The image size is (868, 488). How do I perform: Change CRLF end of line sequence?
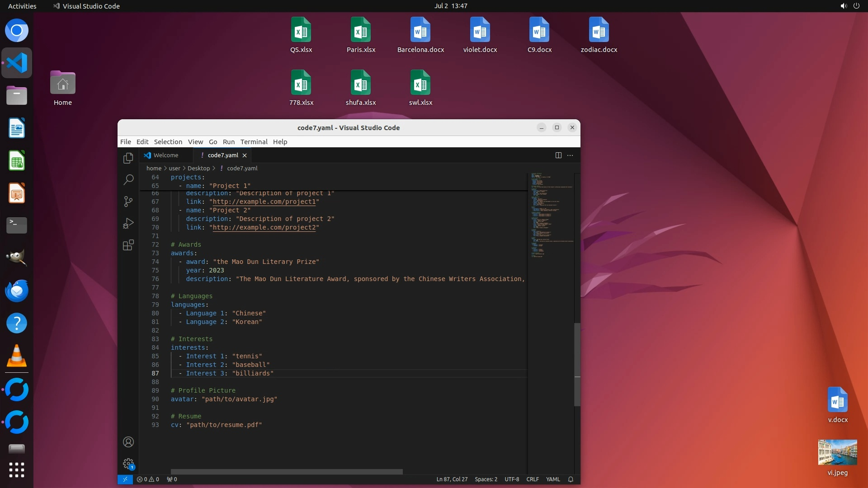click(x=533, y=479)
